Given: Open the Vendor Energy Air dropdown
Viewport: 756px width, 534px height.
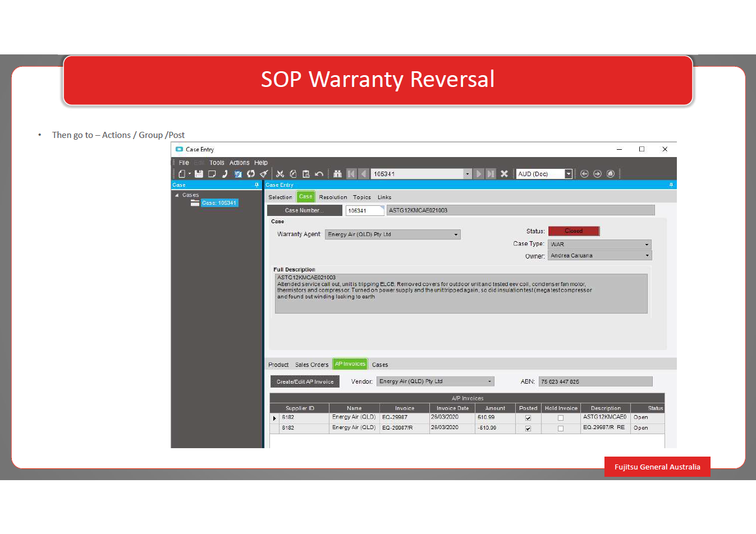Looking at the screenshot, I should click(489, 381).
